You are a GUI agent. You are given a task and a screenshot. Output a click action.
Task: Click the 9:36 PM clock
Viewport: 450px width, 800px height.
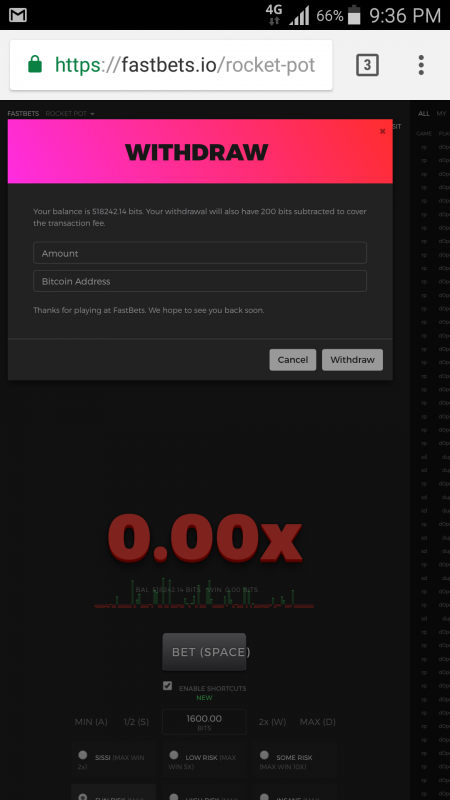(x=405, y=15)
